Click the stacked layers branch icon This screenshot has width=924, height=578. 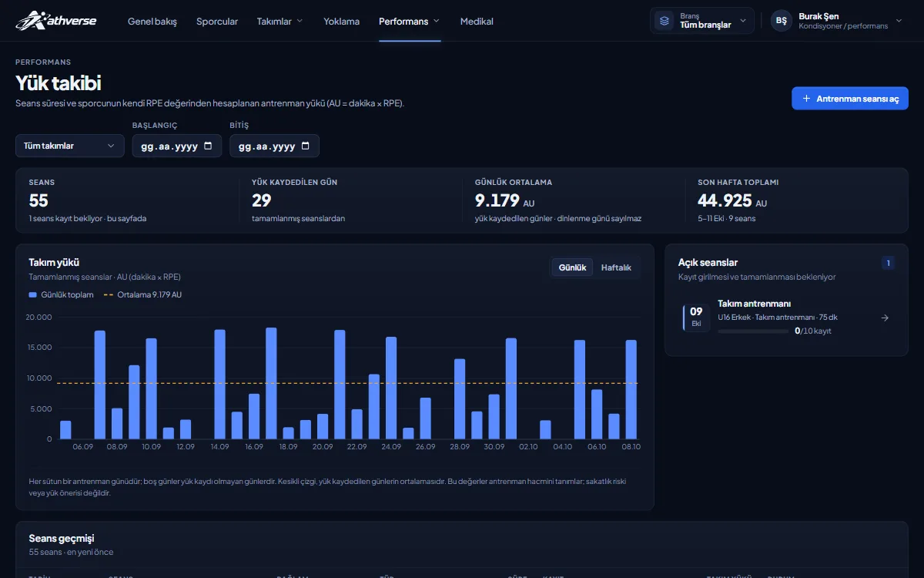click(x=665, y=21)
